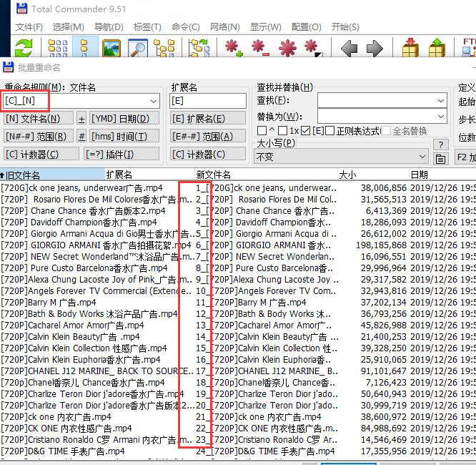Switch to brief view icon in toolbar
The height and width of the screenshot is (465, 476).
point(58,48)
